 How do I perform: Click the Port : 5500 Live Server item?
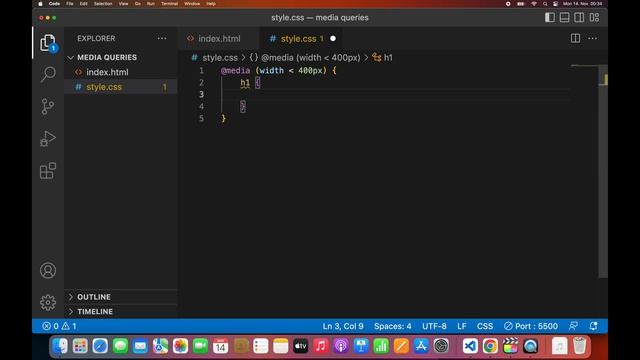pyautogui.click(x=531, y=326)
